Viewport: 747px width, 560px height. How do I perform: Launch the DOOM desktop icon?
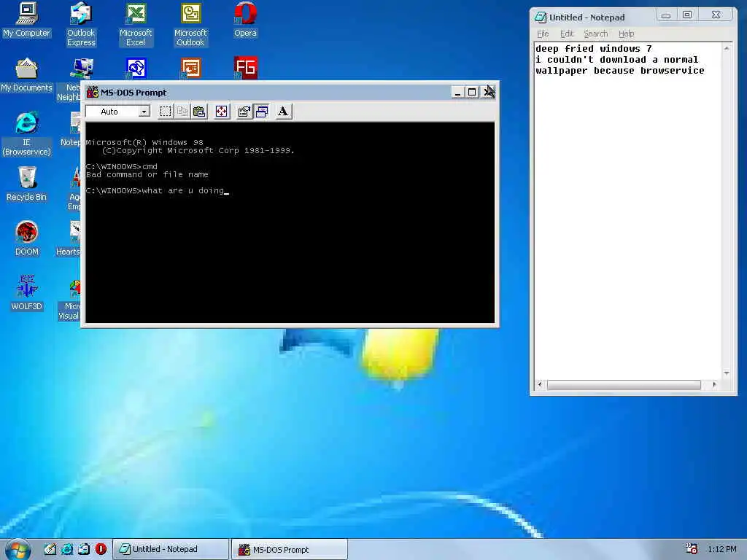pyautogui.click(x=27, y=239)
